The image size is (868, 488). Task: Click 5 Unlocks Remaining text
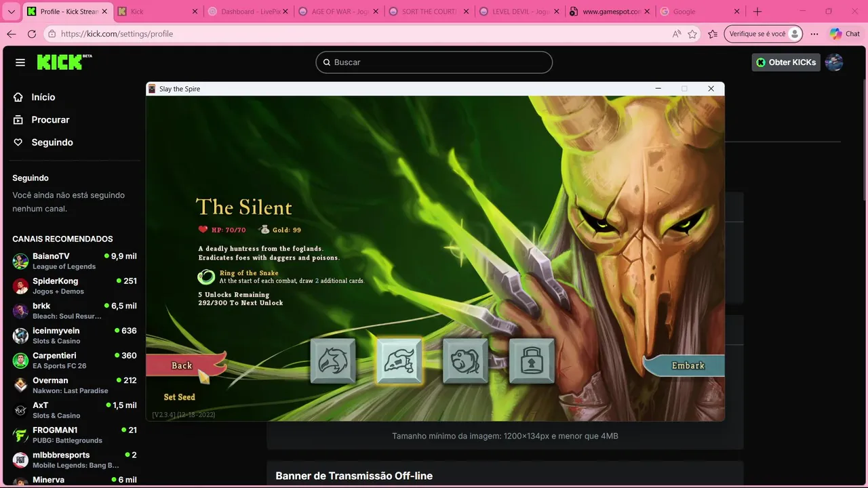234,295
